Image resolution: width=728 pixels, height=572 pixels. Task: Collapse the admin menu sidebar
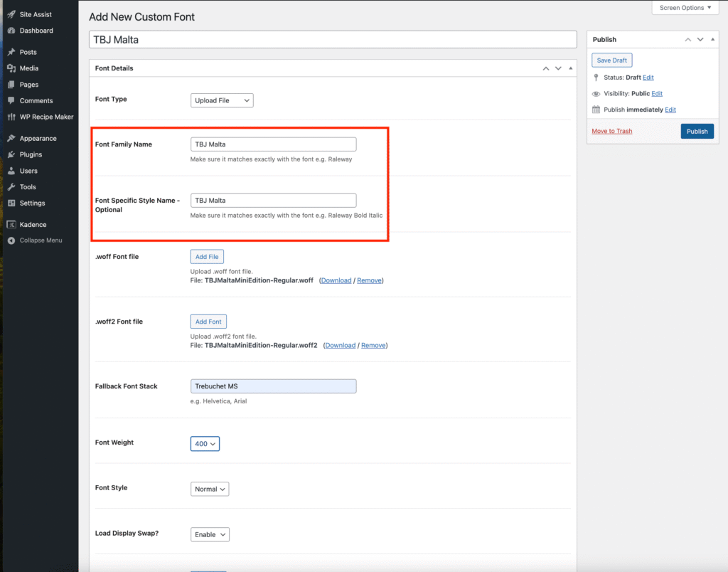(x=40, y=240)
